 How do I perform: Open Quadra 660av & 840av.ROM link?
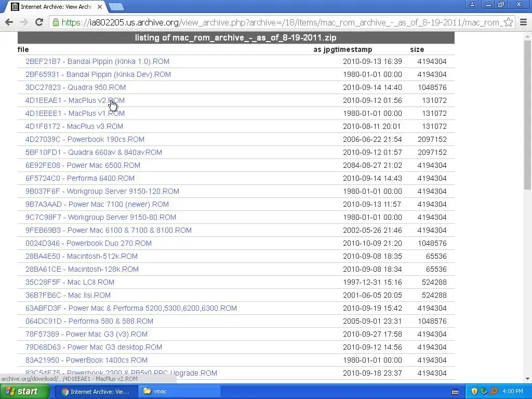[94, 152]
